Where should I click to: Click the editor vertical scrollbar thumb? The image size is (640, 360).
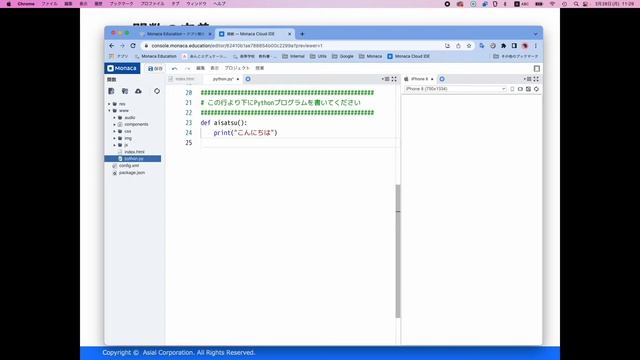pos(398,251)
